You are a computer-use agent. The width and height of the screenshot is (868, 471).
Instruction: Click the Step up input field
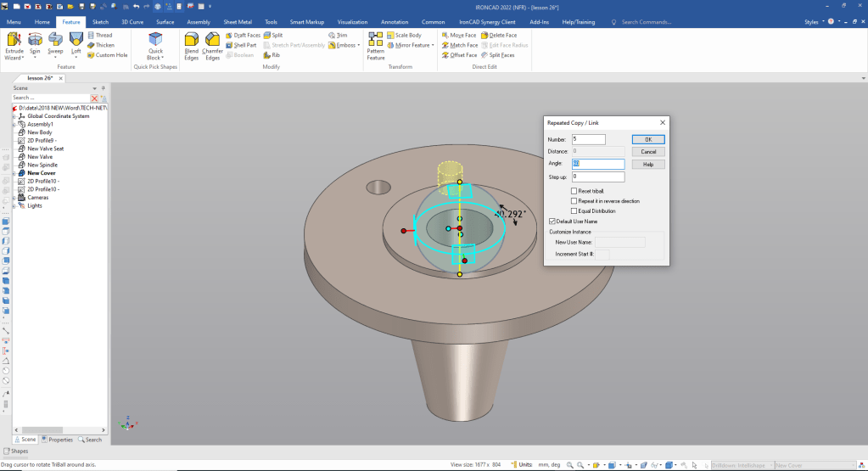tap(598, 177)
